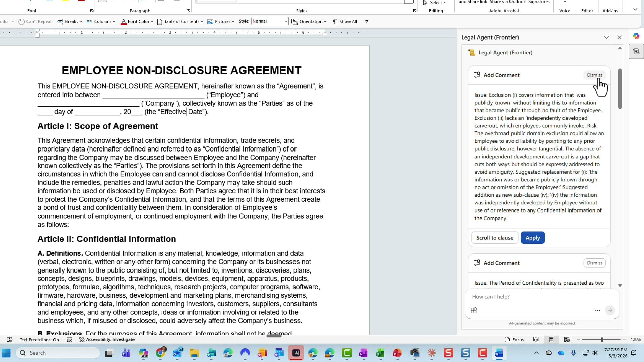Click the Can't Repeat button
The height and width of the screenshot is (362, 644).
point(35,22)
